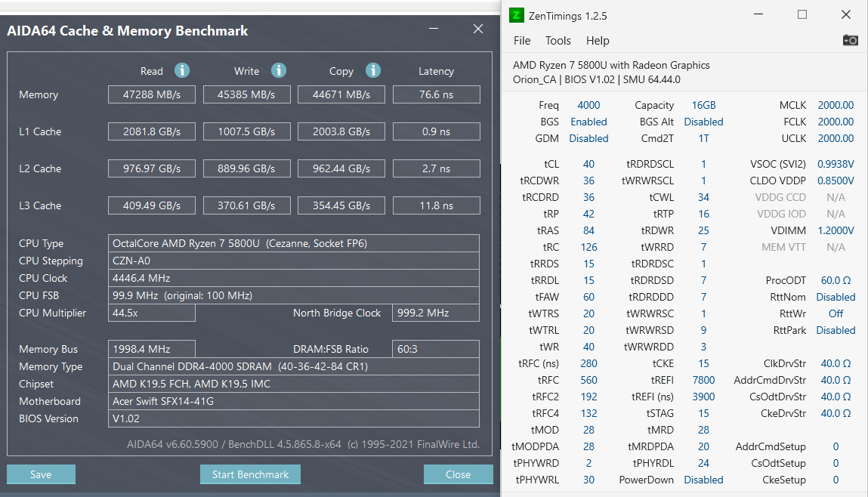
Task: Click the Orion_CA BIOS V1.02 info line
Action: click(x=597, y=79)
